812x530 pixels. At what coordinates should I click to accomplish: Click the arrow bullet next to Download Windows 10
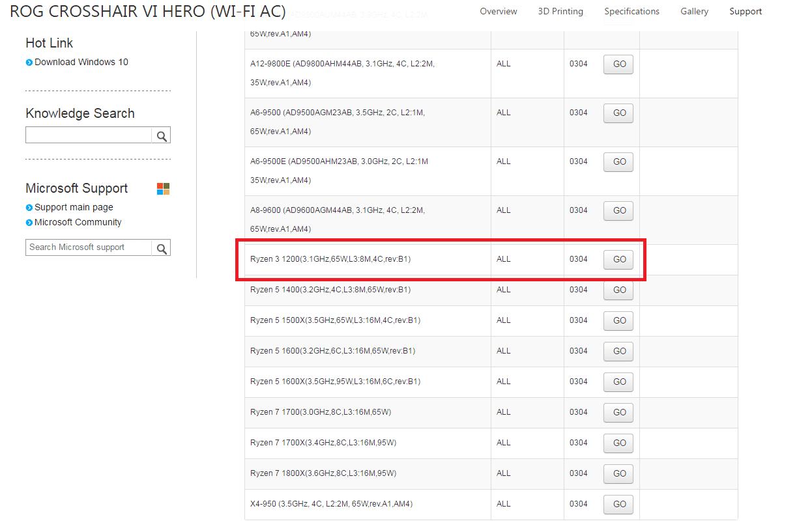click(29, 63)
